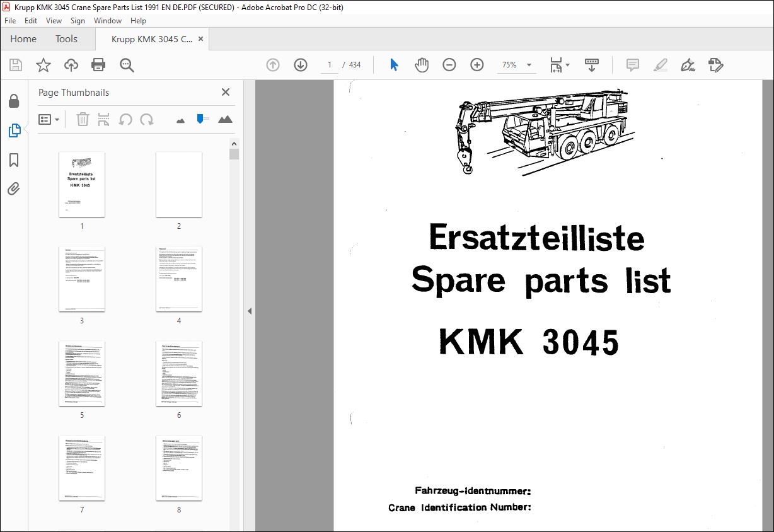Open the Help menu

point(138,21)
